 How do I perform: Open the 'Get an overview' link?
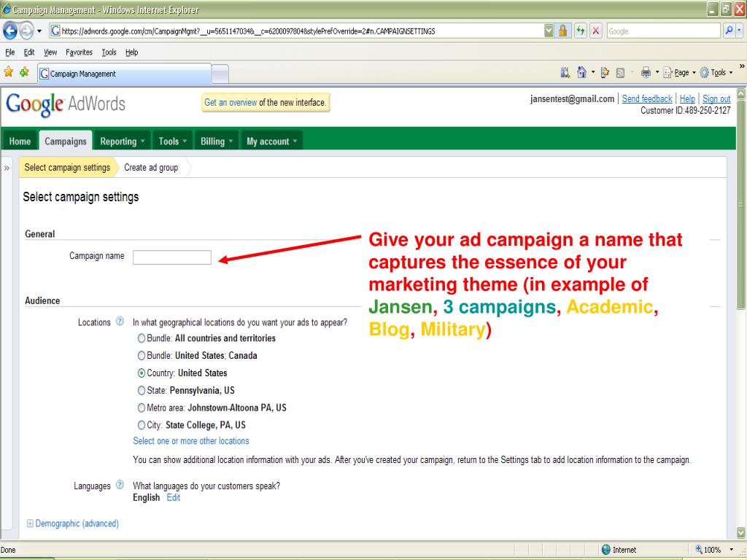pyautogui.click(x=231, y=102)
